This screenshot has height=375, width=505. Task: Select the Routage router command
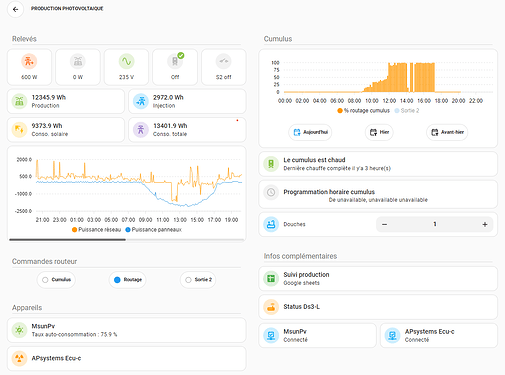pyautogui.click(x=128, y=280)
